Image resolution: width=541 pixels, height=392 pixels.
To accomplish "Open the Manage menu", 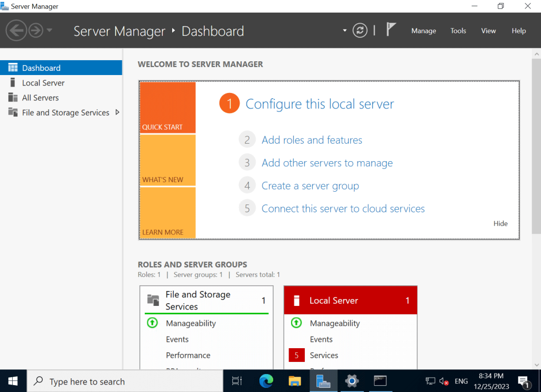I will pos(423,31).
